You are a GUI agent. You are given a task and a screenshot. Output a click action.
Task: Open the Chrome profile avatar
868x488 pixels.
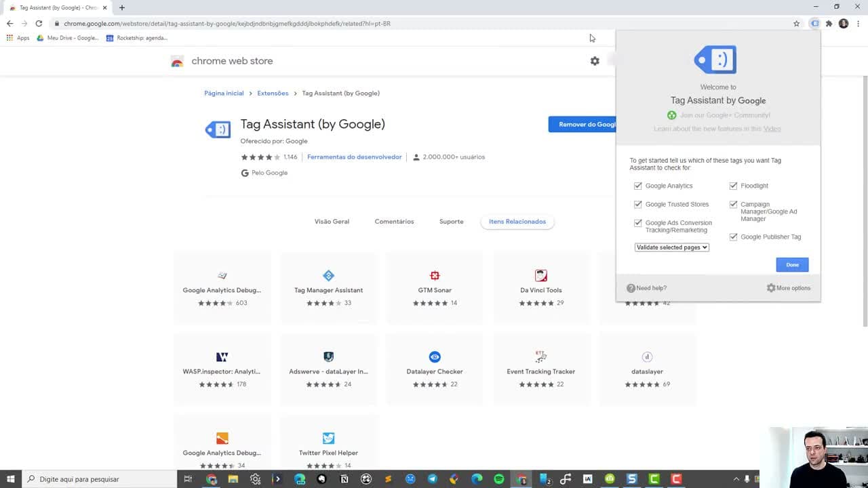(x=844, y=23)
